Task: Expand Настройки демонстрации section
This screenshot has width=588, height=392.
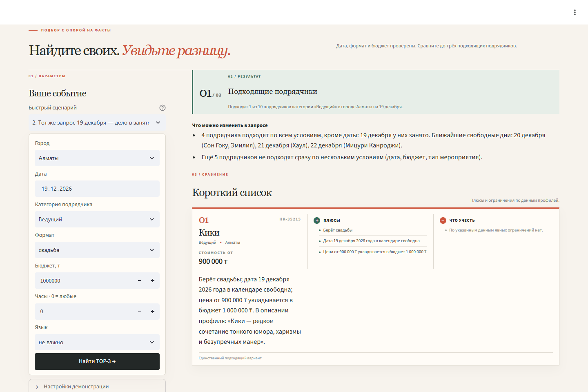Action: [x=97, y=386]
